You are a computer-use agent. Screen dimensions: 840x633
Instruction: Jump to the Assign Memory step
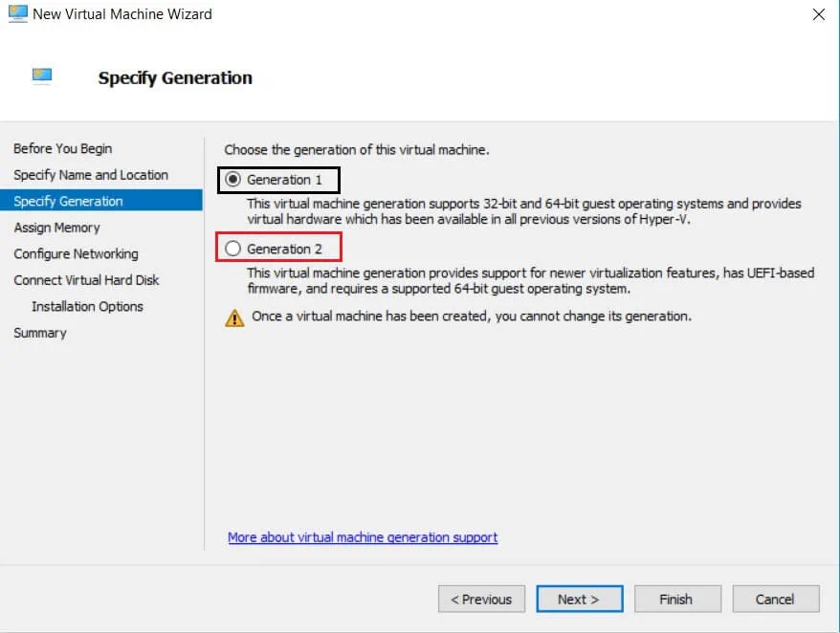point(56,228)
